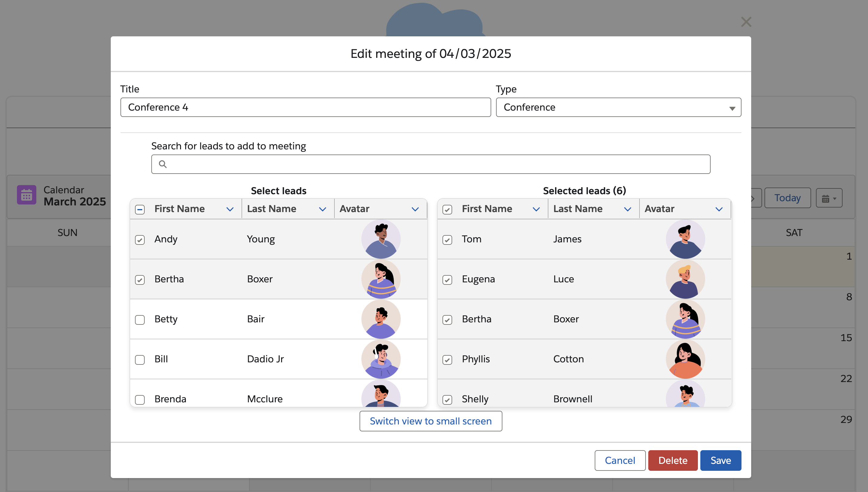The height and width of the screenshot is (492, 868).
Task: Click the red Delete button
Action: (672, 460)
